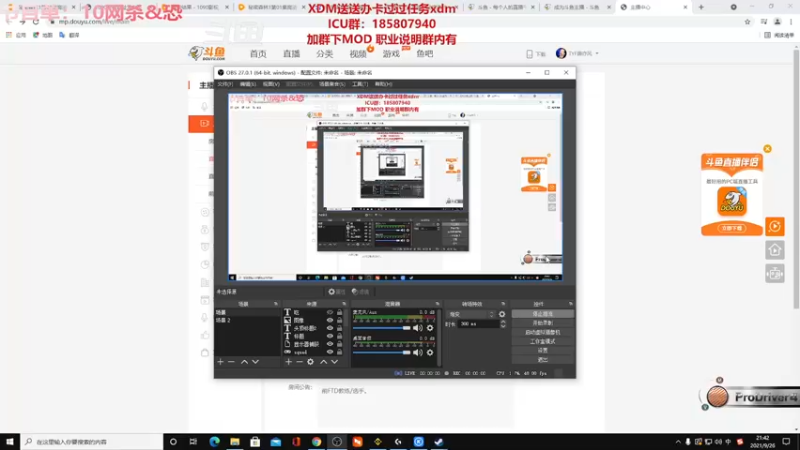The image size is (800, 450).
Task: Pop out the Controls dock panel
Action: [x=570, y=304]
